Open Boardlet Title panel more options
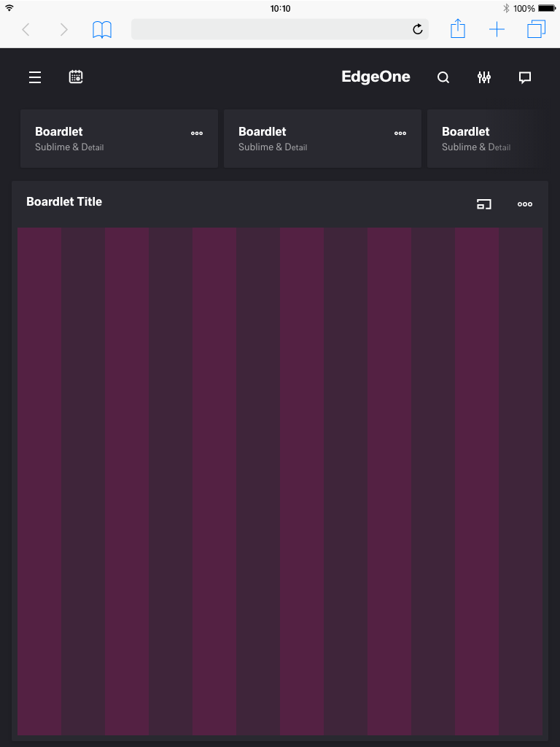560x747 pixels. (525, 204)
